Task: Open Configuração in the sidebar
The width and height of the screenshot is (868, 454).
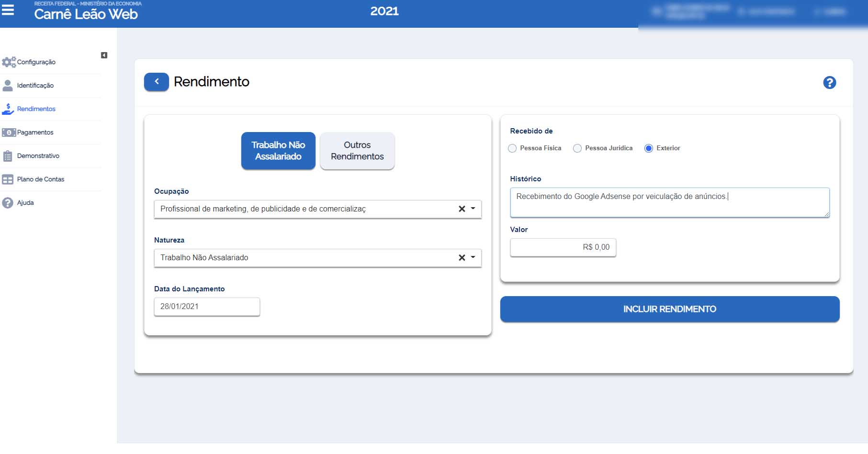Action: coord(36,62)
